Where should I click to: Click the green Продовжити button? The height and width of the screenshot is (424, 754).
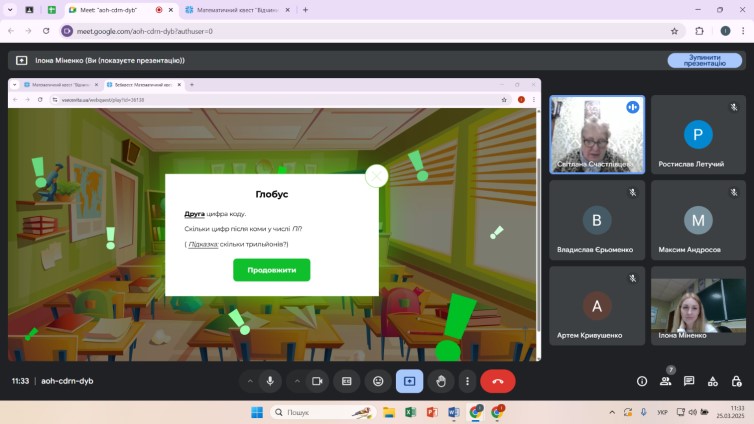coord(271,270)
